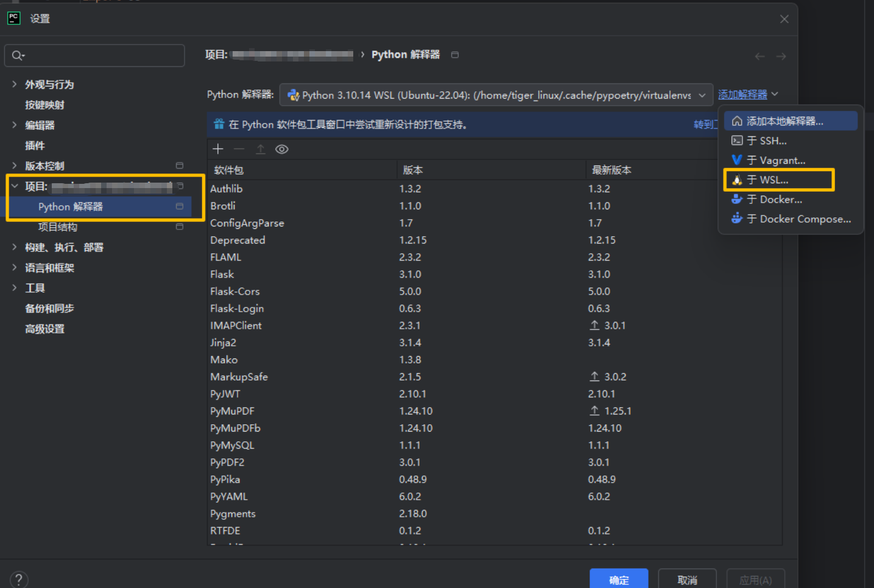
Task: Collapse the 项目 tree node
Action: 15,186
